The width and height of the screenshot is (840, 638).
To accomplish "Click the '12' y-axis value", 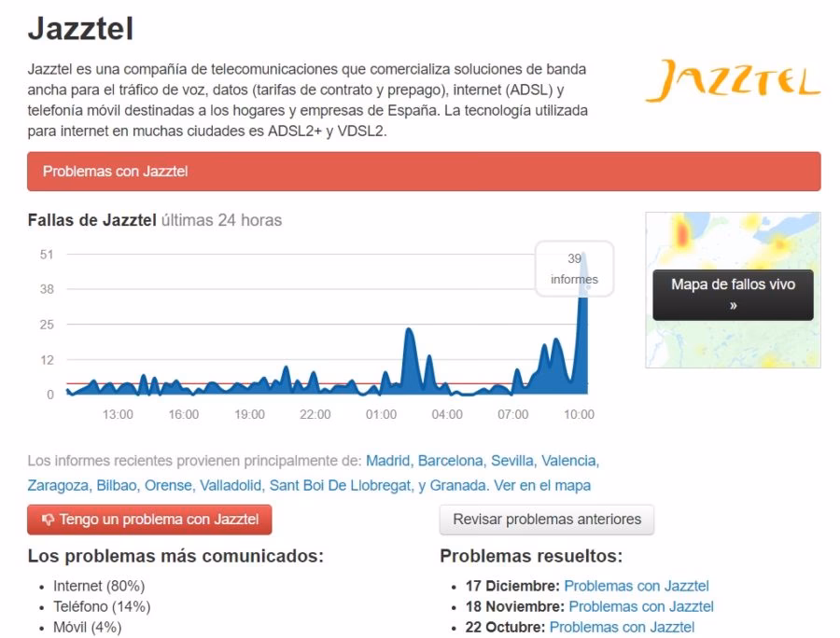I will coord(47,360).
